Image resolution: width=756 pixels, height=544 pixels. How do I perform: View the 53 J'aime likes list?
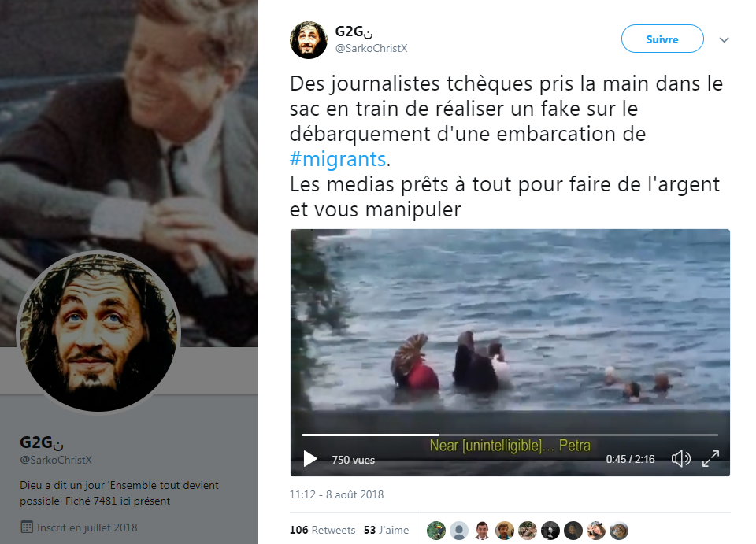[x=386, y=530]
